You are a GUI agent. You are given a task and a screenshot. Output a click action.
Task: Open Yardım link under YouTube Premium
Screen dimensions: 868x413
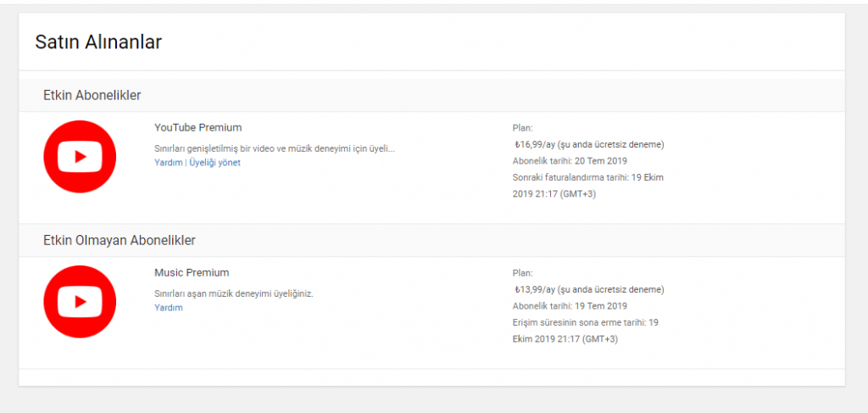tap(169, 163)
